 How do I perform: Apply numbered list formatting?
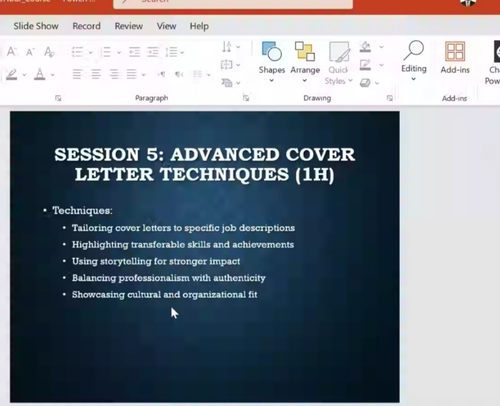point(107,52)
